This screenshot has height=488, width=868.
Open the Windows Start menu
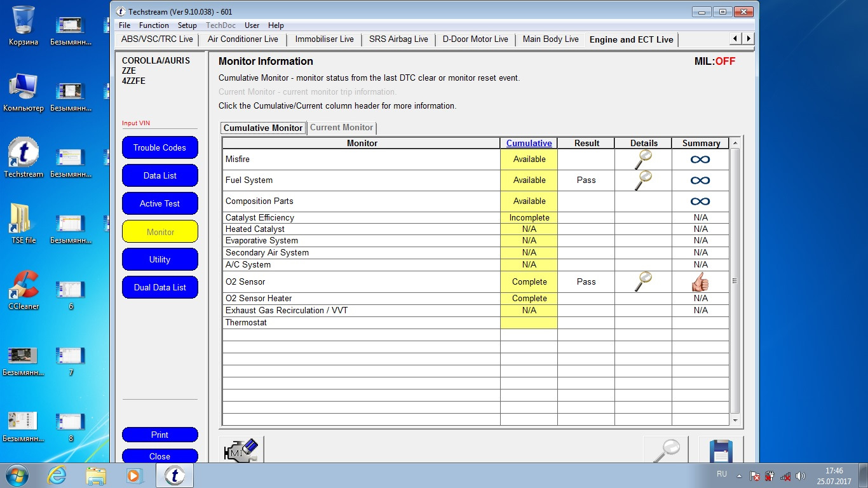[x=16, y=475]
